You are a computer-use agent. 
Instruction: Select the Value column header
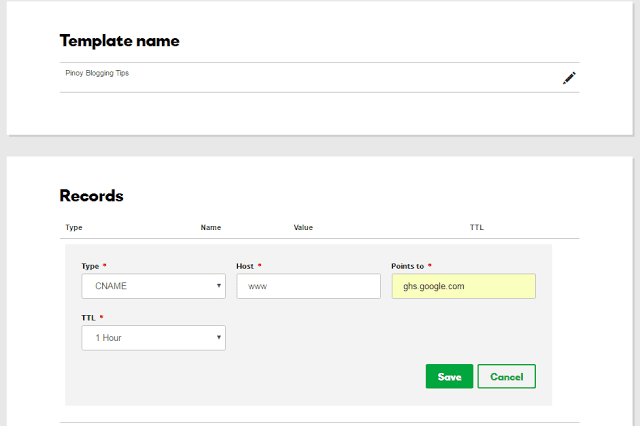tap(303, 227)
